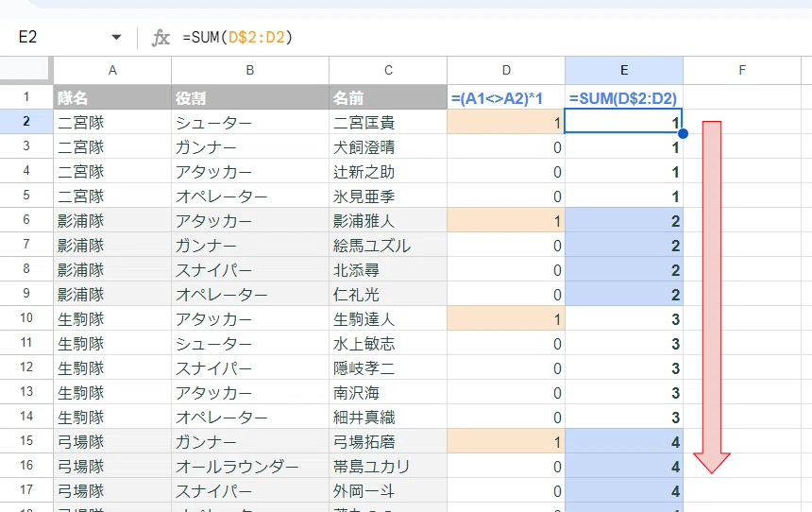Select column A header
Viewport: 812px width, 512px height.
coord(112,71)
